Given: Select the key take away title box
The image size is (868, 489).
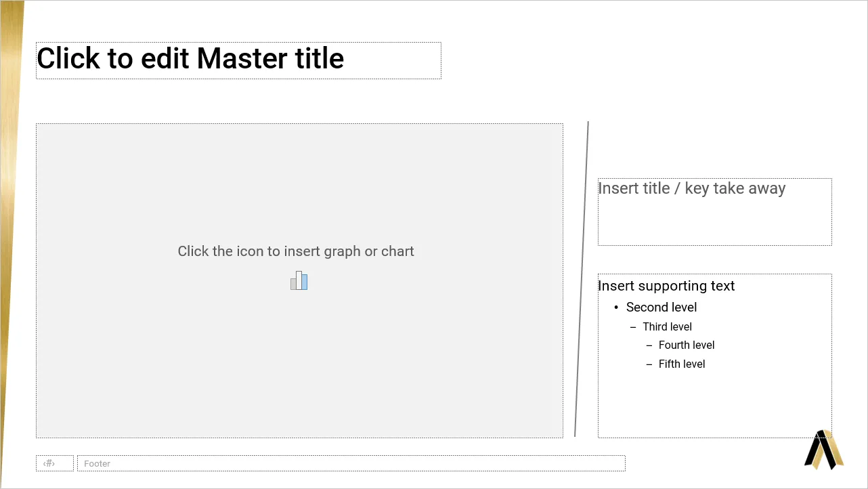Looking at the screenshot, I should click(x=714, y=212).
